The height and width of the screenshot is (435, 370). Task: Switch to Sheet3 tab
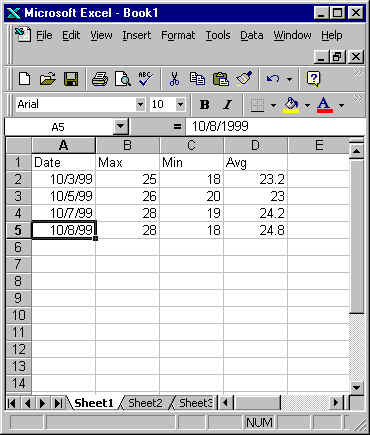coord(195,403)
